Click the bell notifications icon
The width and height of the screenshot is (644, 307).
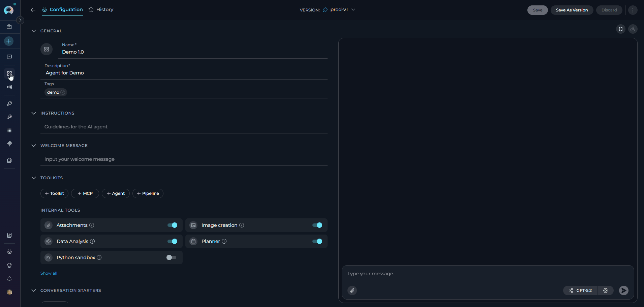pyautogui.click(x=9, y=279)
